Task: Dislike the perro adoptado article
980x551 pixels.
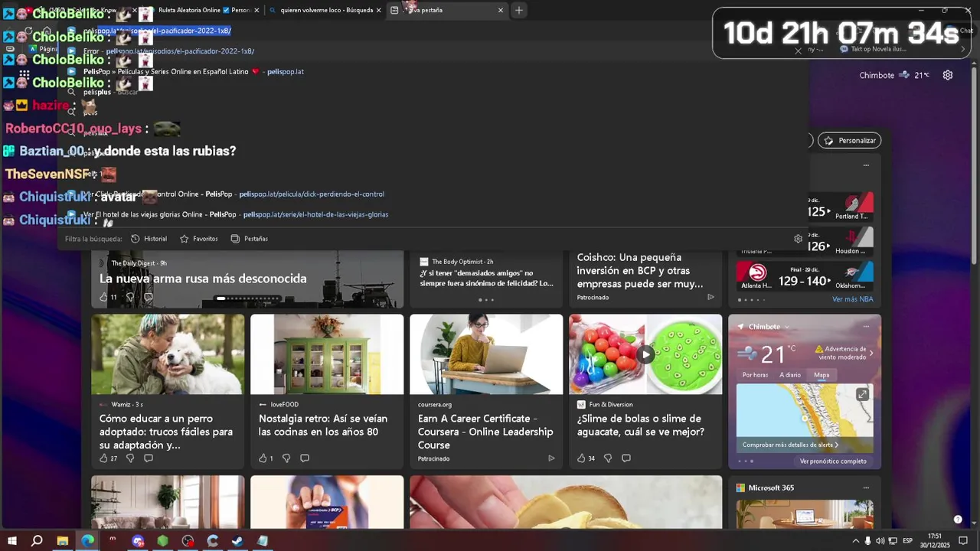Action: (x=130, y=458)
